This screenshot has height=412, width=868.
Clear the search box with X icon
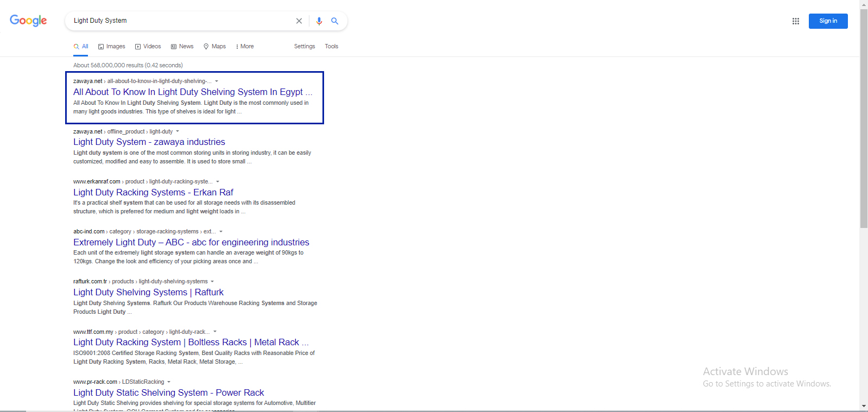point(299,21)
